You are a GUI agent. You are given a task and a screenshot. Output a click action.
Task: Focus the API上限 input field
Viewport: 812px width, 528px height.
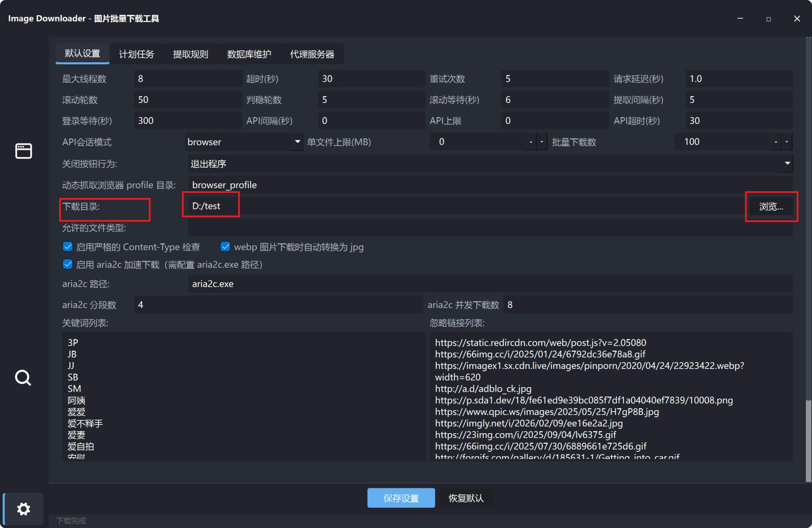(x=555, y=121)
